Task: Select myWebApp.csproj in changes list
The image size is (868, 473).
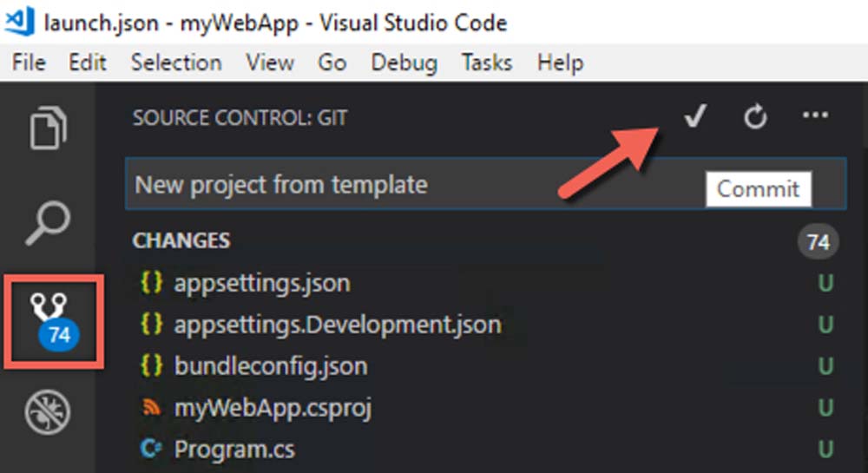Action: 273,408
